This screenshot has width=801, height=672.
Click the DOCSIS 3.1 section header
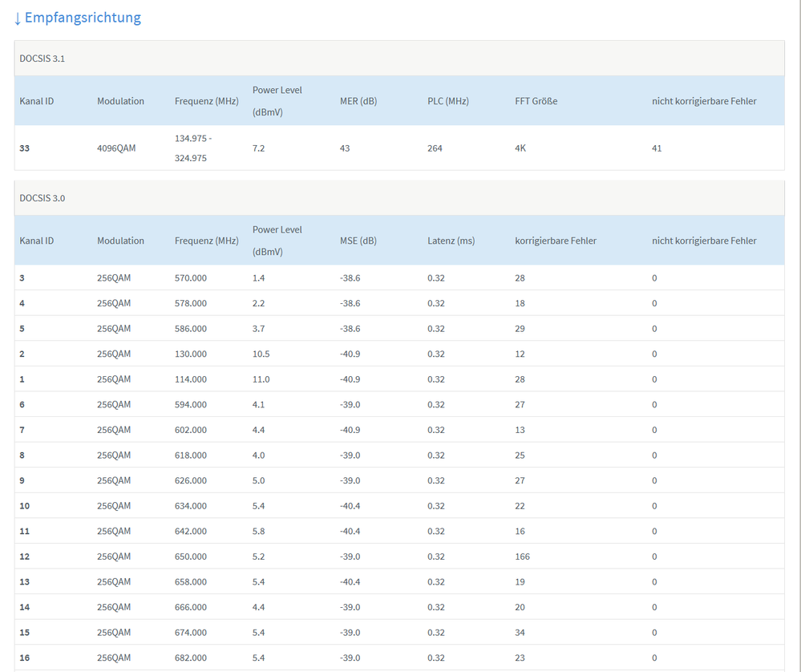pos(42,59)
